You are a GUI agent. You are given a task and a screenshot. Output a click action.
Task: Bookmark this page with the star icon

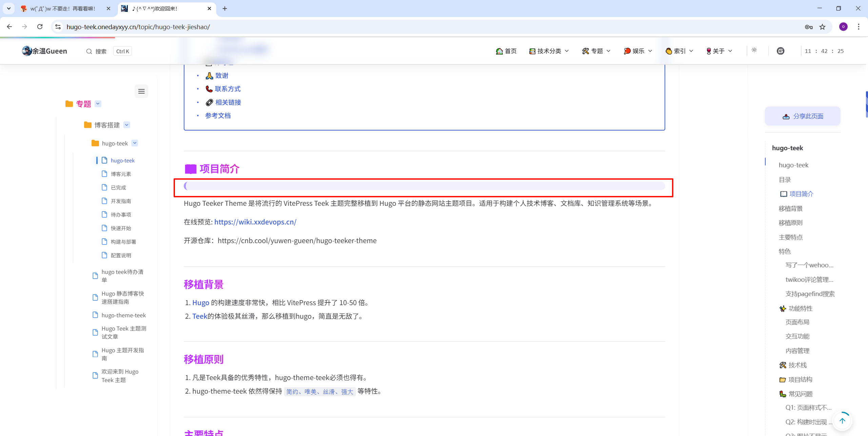[822, 27]
